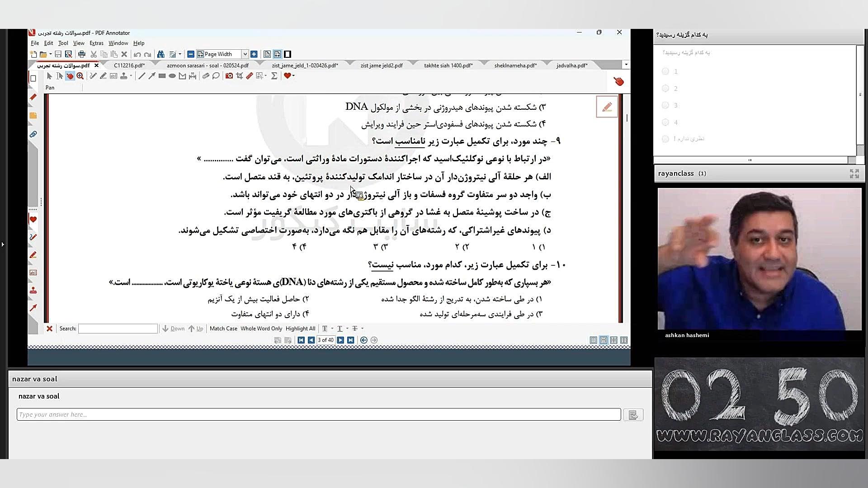Open the document tabs overflow dropdown
Viewport: 868px width, 488px height.
pos(626,65)
